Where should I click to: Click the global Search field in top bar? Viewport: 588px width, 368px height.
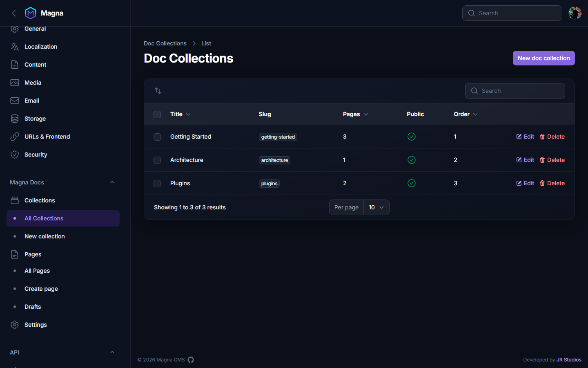coord(512,13)
